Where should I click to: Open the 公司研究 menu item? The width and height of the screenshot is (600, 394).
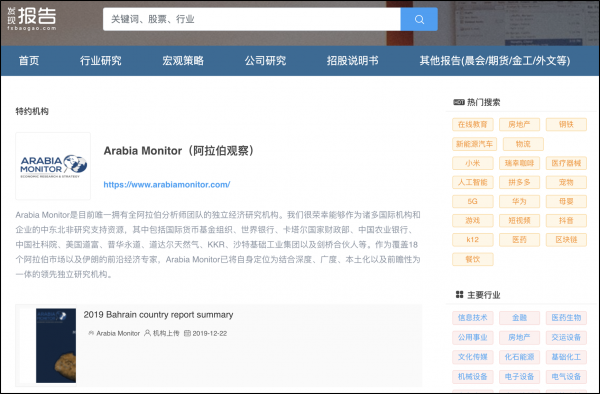265,60
